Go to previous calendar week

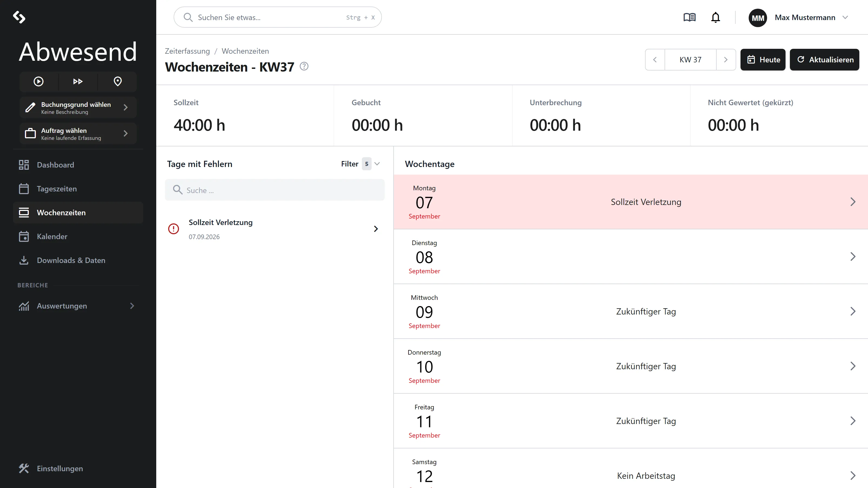[655, 60]
